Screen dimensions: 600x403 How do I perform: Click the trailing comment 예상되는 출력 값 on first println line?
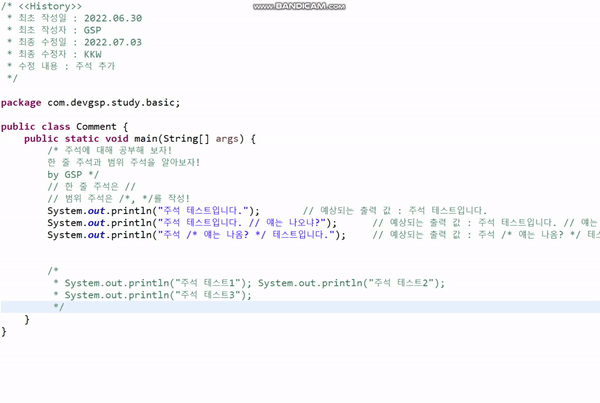[395, 210]
